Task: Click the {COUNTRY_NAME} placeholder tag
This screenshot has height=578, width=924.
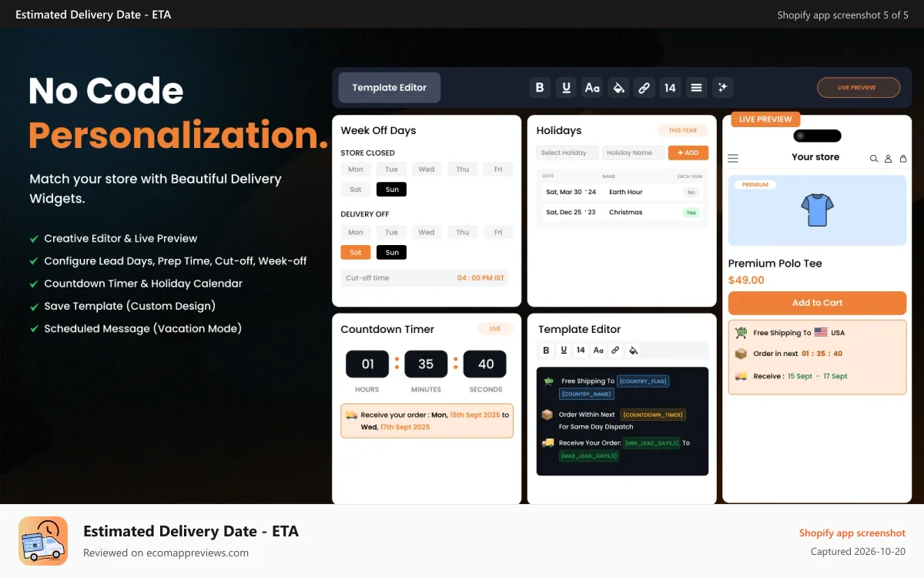Action: (x=587, y=395)
